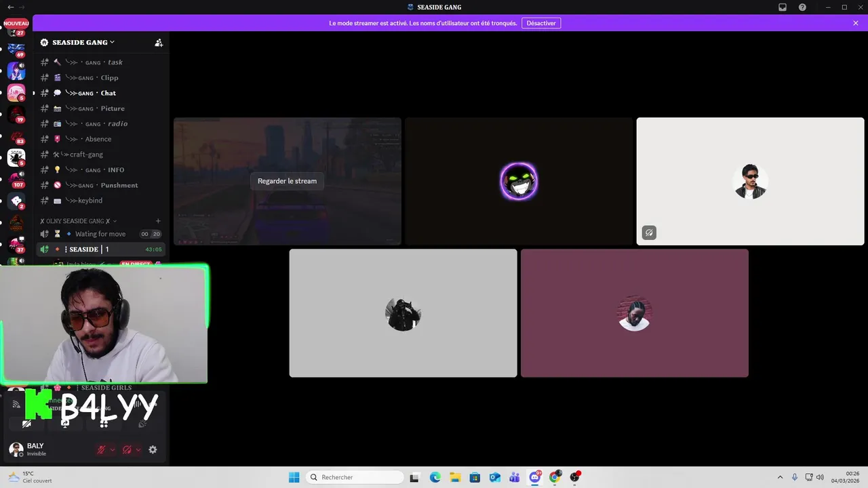Join the Wating for move voice channel
The width and height of the screenshot is (868, 488).
coord(100,234)
